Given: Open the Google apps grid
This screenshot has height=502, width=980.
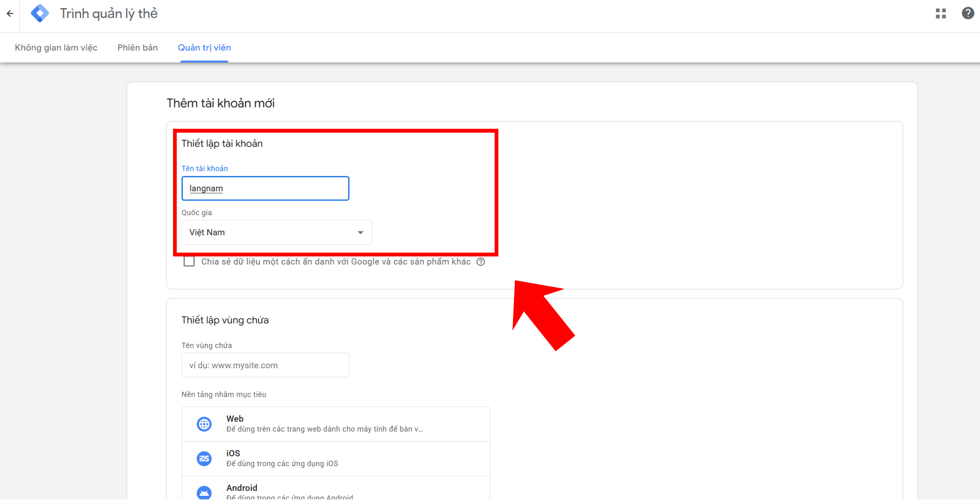Looking at the screenshot, I should point(941,14).
